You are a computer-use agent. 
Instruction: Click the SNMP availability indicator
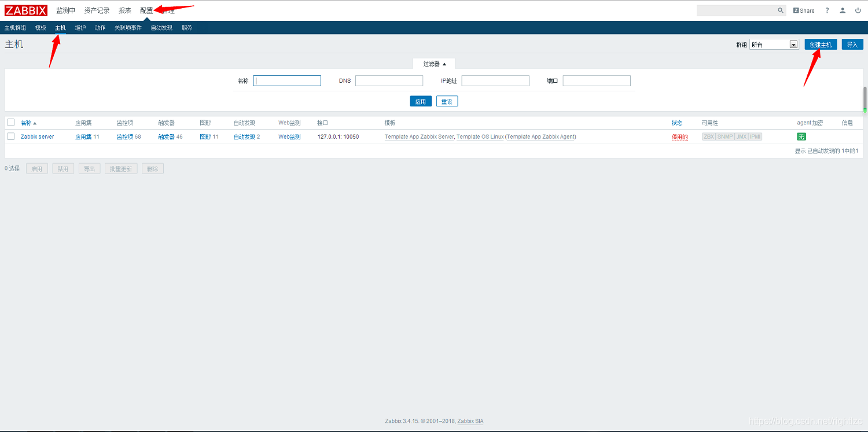(x=725, y=137)
